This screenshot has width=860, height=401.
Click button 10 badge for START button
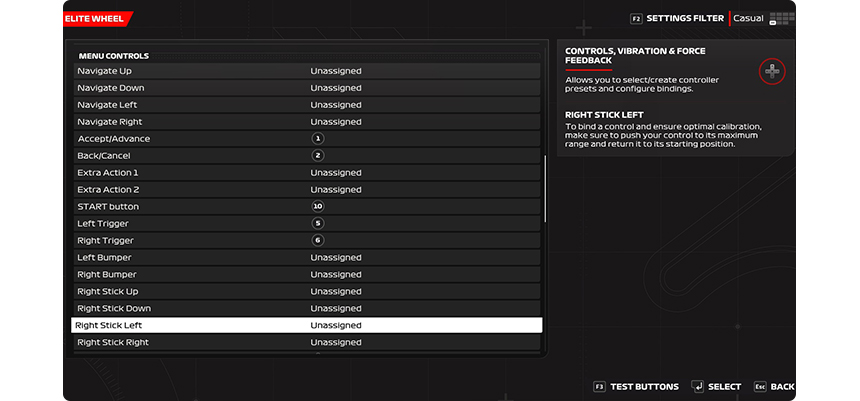click(318, 206)
